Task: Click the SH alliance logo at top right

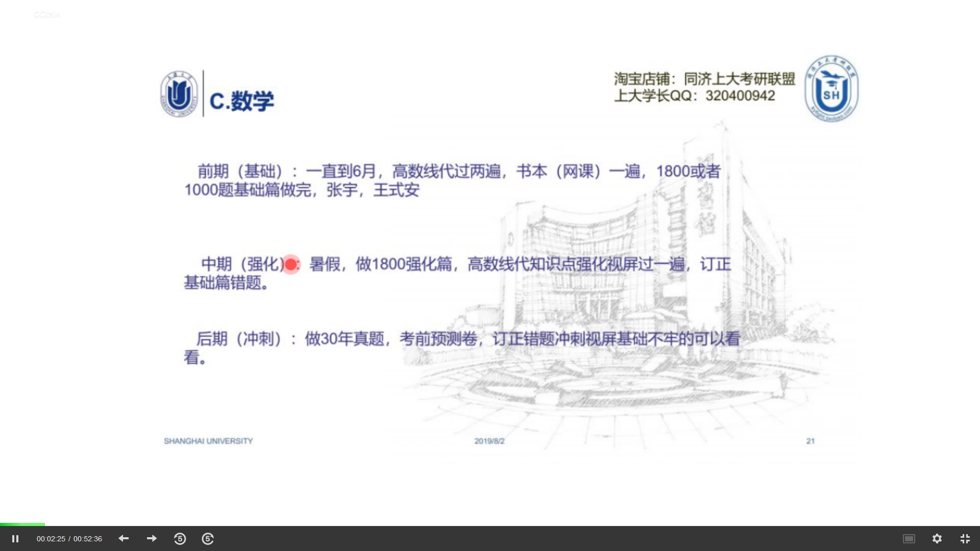Action: pos(831,89)
